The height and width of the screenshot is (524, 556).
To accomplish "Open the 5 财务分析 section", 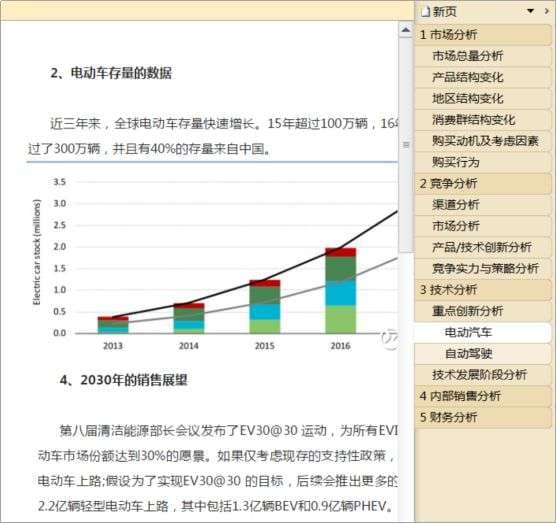I will point(483,418).
